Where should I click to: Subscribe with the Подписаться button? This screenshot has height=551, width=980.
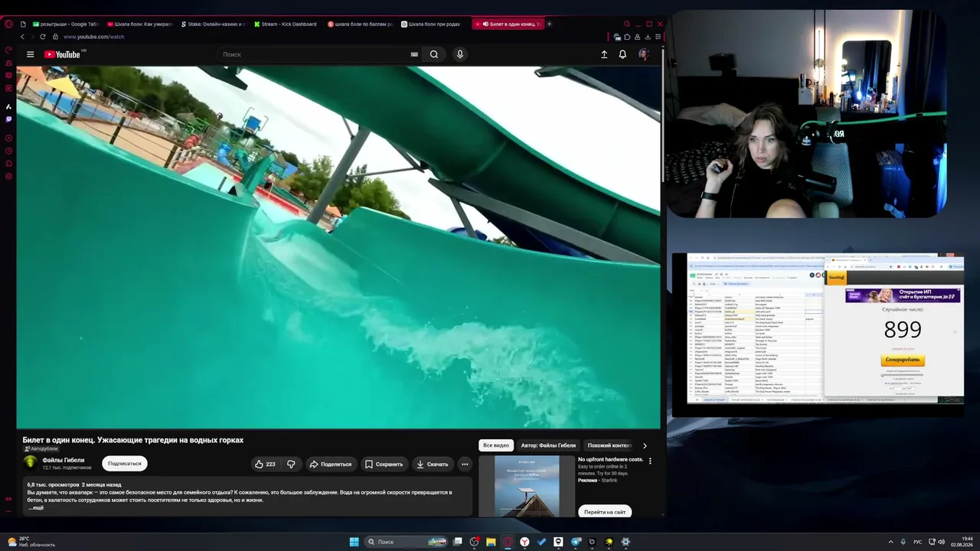[x=124, y=463]
